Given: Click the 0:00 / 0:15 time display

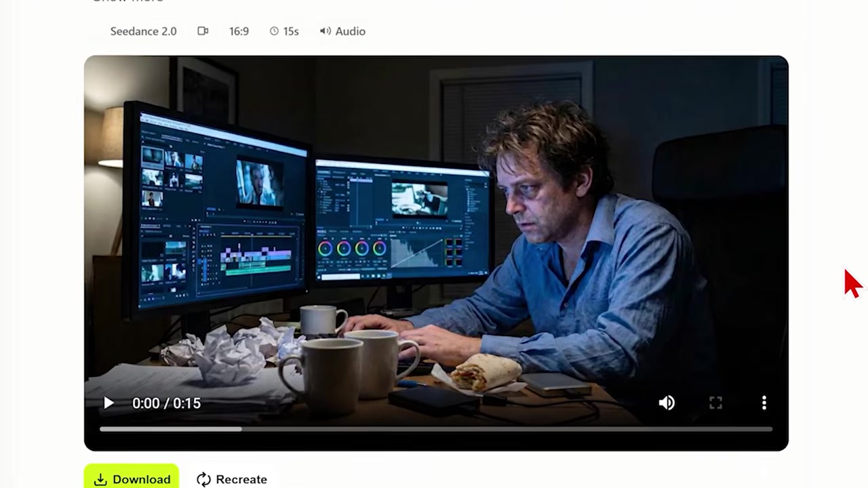Looking at the screenshot, I should tap(166, 403).
